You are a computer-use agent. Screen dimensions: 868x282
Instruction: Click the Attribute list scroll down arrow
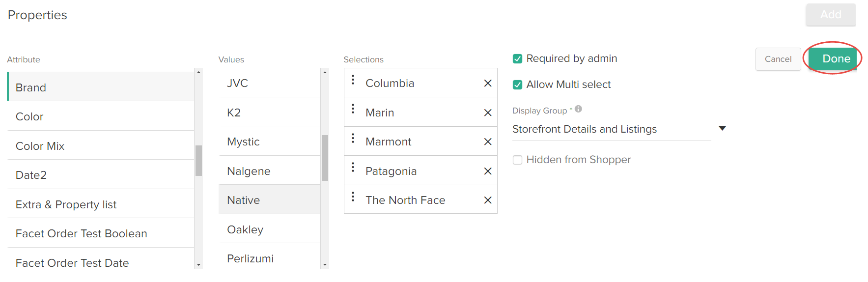[198, 265]
